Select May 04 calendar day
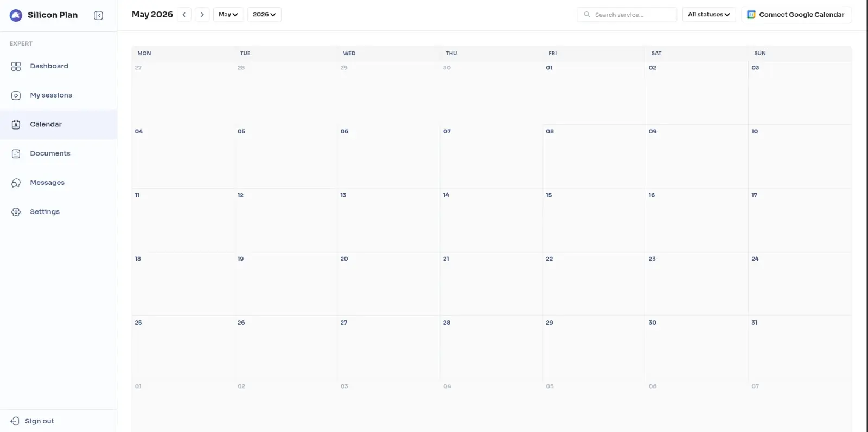This screenshot has height=432, width=868. [x=183, y=157]
